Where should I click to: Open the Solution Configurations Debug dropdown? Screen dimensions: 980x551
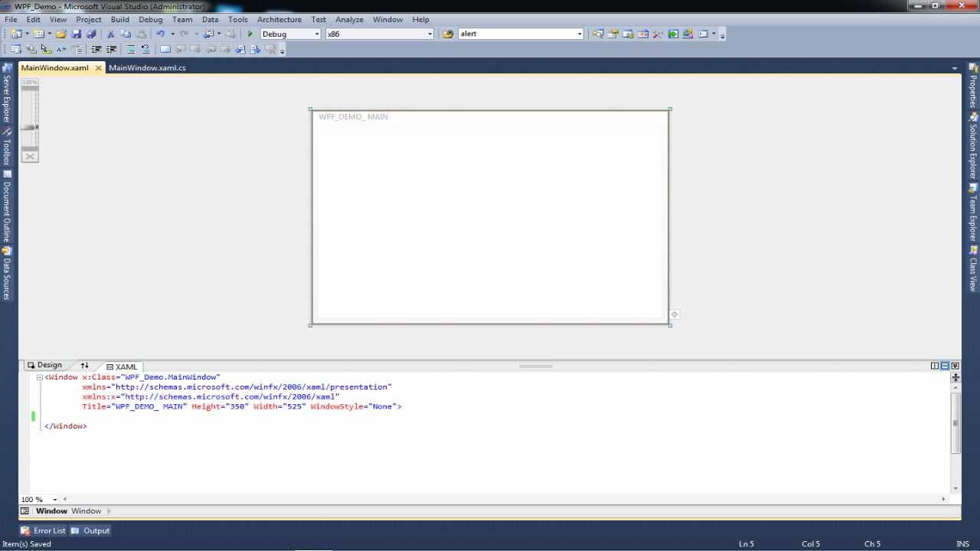pyautogui.click(x=316, y=34)
